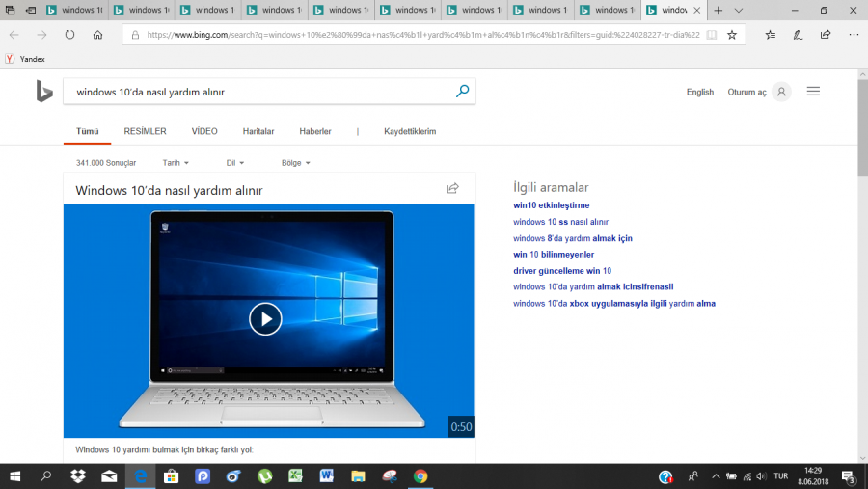Open File Explorer from the taskbar

358,476
